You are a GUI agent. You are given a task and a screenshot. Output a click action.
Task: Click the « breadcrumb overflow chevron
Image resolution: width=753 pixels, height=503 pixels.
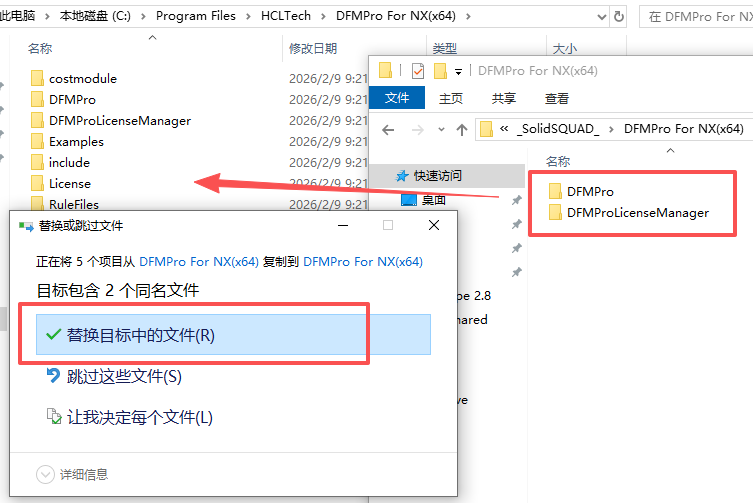(x=504, y=128)
